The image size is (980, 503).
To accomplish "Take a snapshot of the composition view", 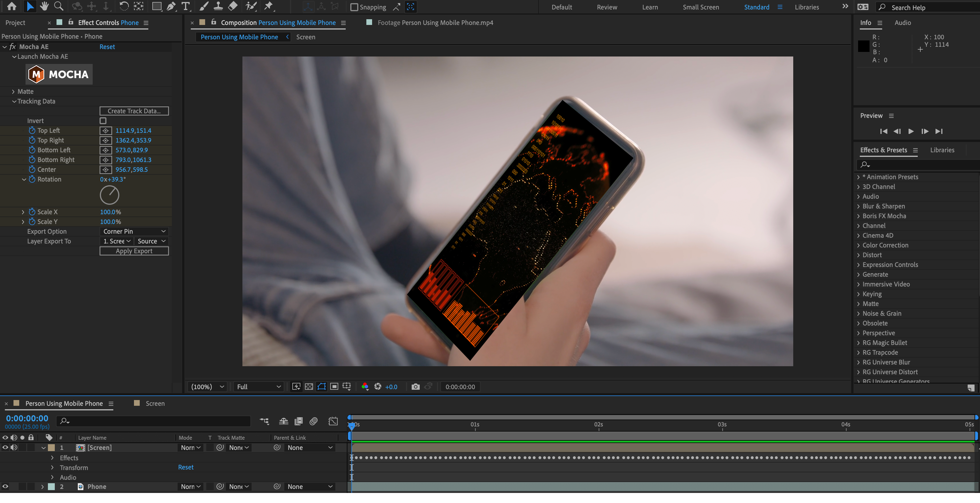I will [x=415, y=387].
